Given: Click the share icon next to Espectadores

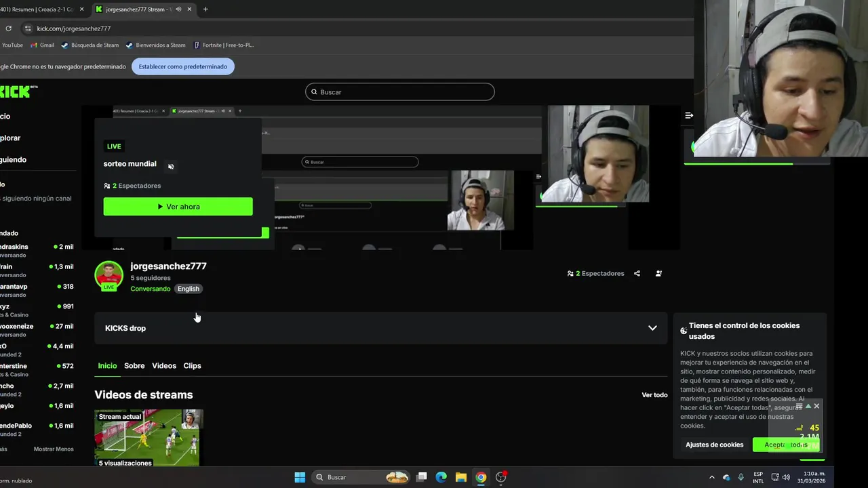Looking at the screenshot, I should (637, 274).
